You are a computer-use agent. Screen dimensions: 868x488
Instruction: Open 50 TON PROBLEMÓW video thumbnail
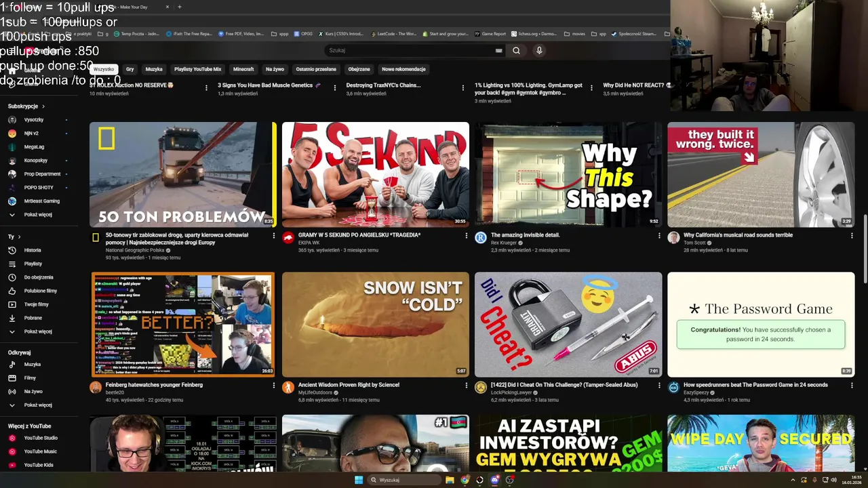click(183, 174)
